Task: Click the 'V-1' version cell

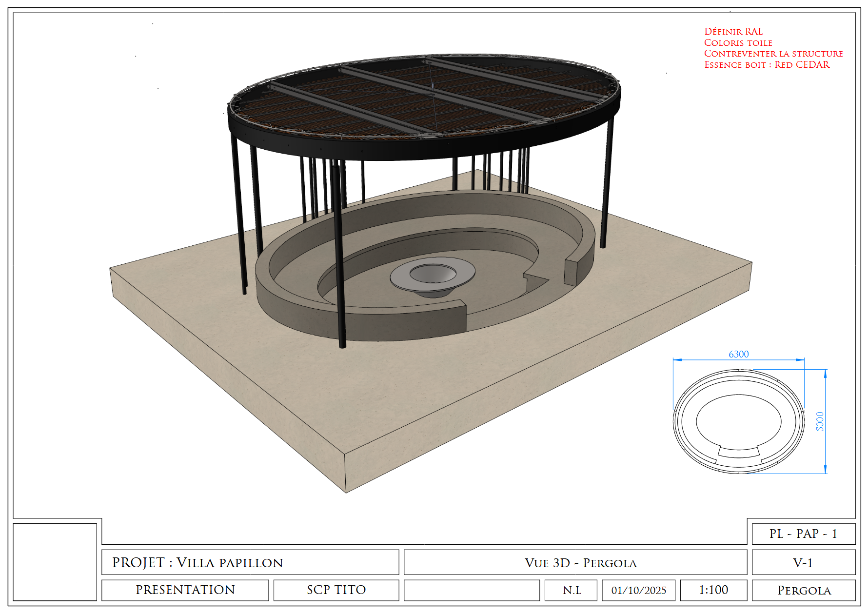Action: tap(803, 563)
